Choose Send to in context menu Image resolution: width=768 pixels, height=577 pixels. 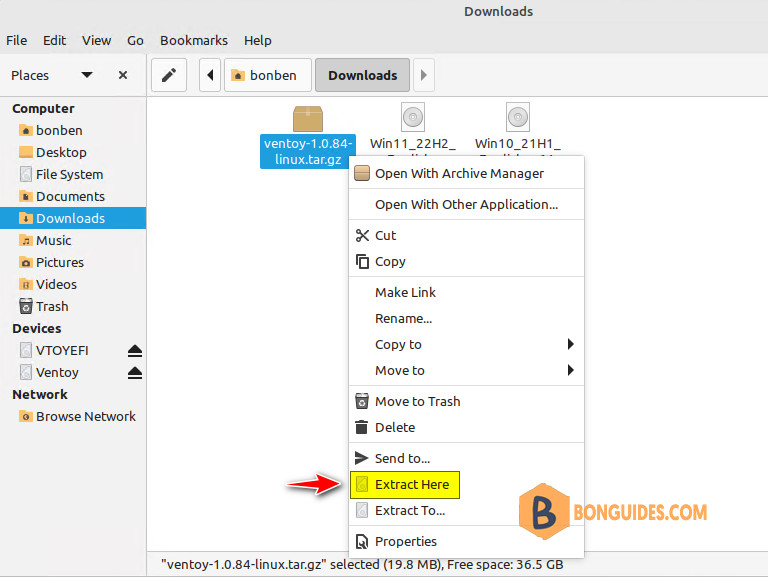466,458
